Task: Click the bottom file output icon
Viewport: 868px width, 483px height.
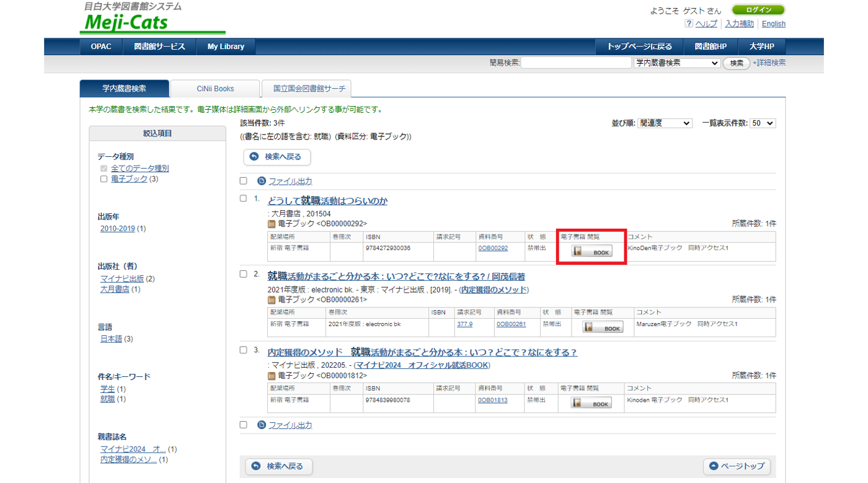Action: pos(262,425)
